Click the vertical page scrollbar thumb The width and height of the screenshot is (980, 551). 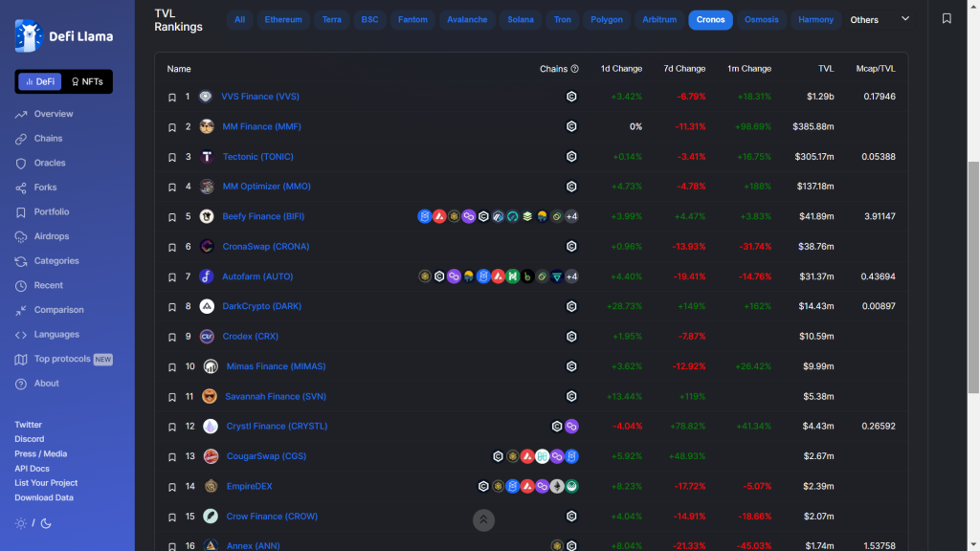973,277
